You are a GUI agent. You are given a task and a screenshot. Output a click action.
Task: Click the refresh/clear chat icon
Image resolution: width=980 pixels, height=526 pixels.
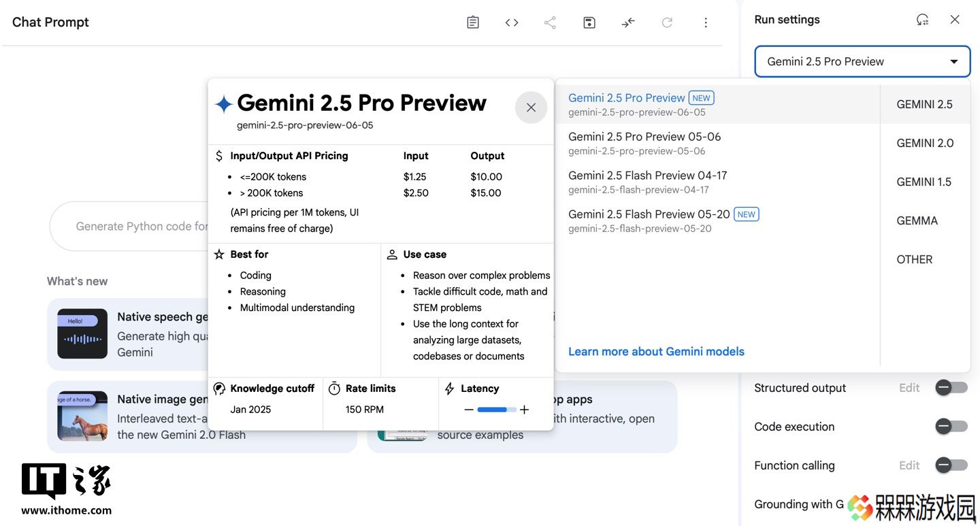tap(667, 22)
